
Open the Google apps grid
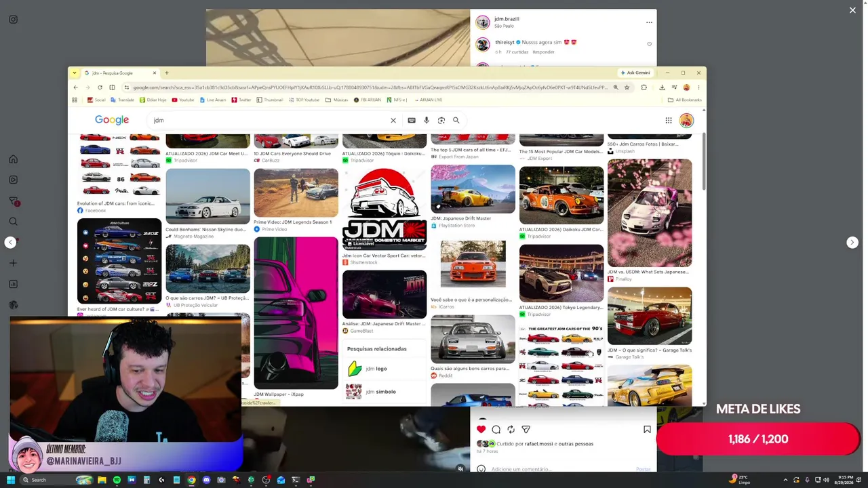pos(669,121)
